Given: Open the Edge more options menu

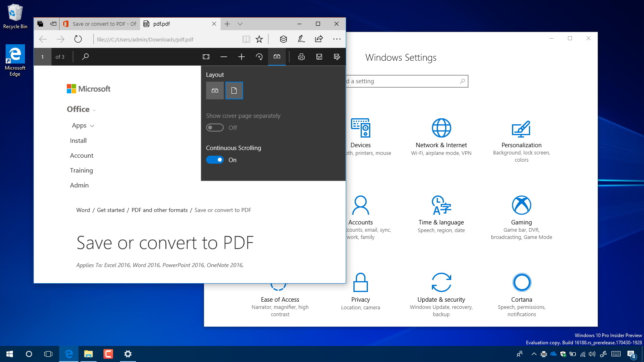Looking at the screenshot, I should (337, 39).
